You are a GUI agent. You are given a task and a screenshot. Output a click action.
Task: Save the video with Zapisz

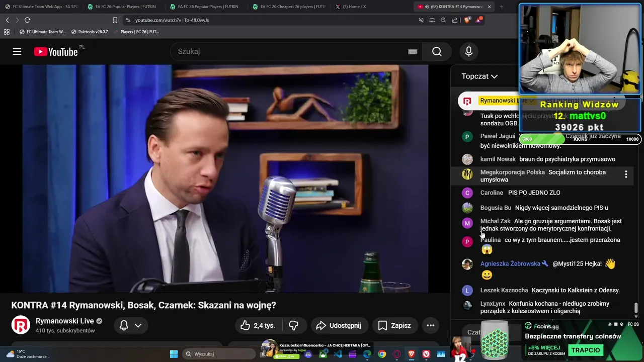coord(394,325)
